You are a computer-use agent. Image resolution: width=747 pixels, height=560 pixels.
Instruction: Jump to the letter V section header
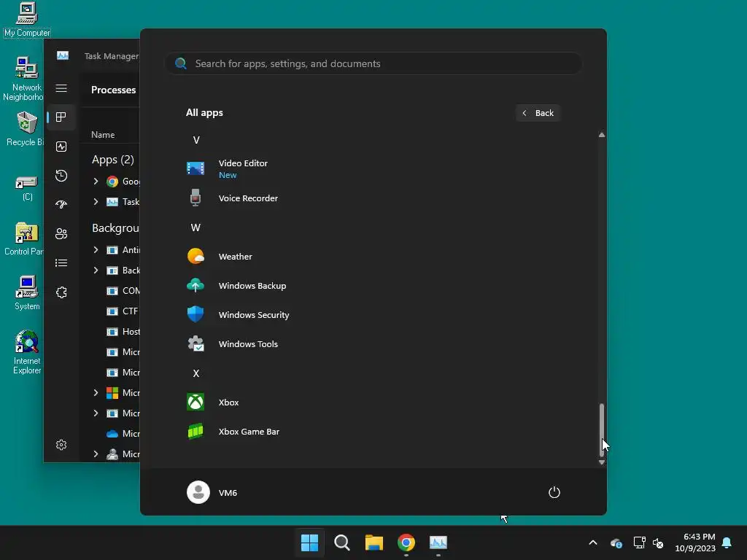click(x=196, y=140)
